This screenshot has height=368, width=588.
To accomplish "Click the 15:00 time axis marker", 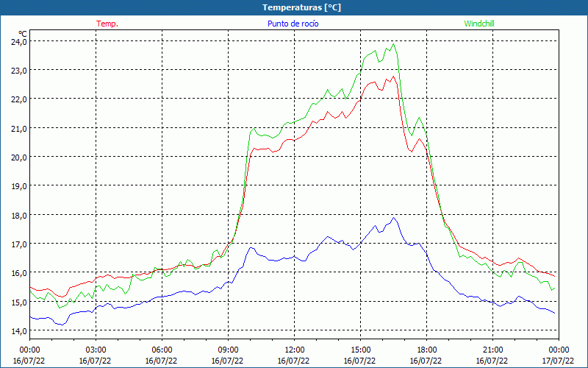I will [361, 350].
